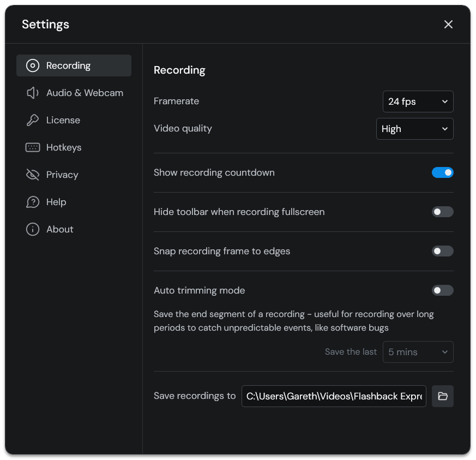Click the Save recordings to path field
476x460 pixels.
(334, 396)
